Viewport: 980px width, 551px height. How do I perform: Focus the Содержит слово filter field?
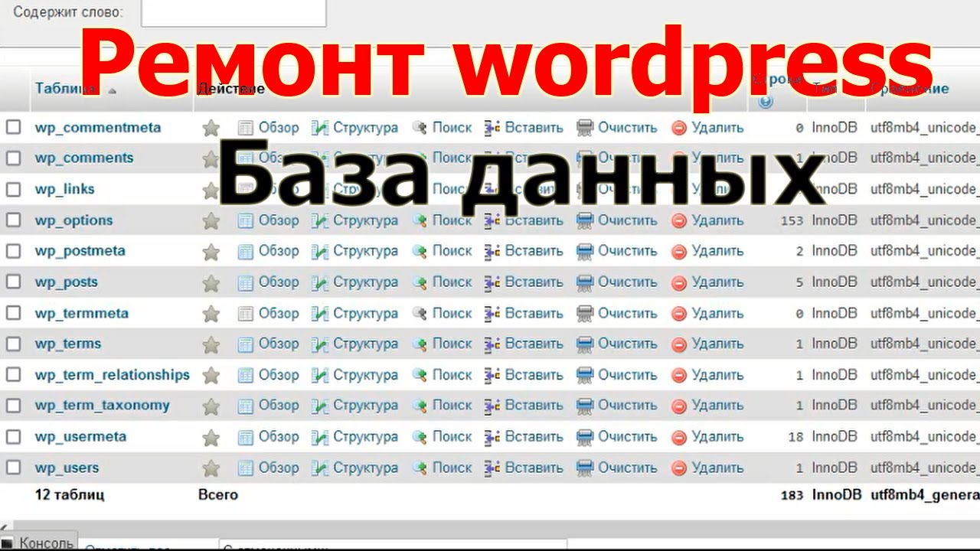pos(234,11)
